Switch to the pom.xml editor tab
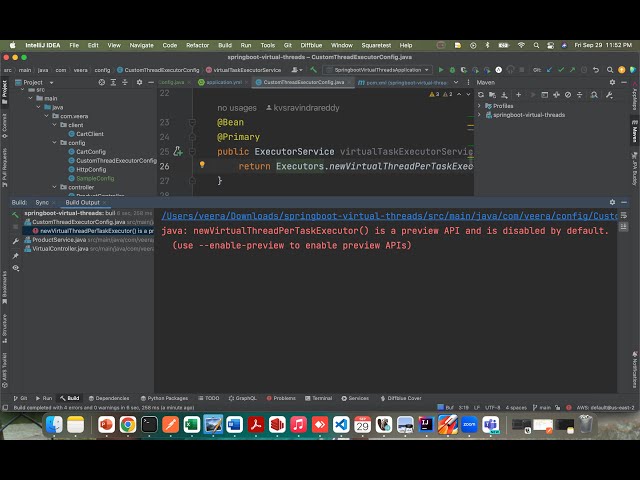The width and height of the screenshot is (640, 480). (x=405, y=82)
